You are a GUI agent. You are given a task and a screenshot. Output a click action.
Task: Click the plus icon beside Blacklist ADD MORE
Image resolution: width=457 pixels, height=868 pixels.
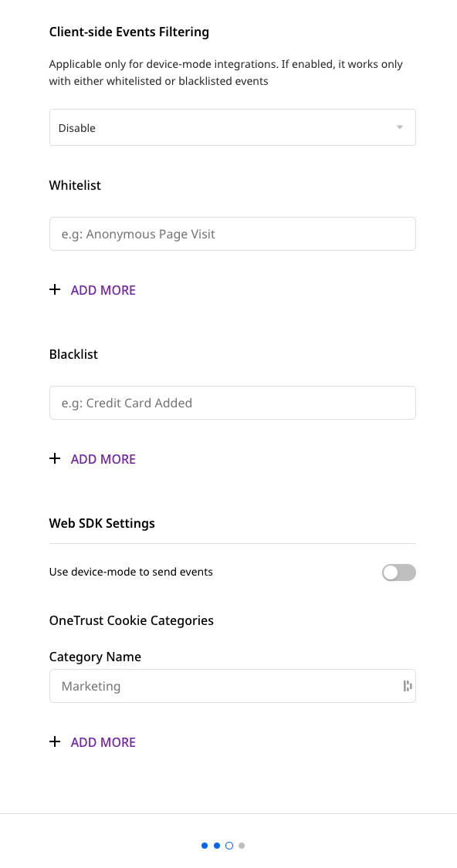click(x=55, y=458)
